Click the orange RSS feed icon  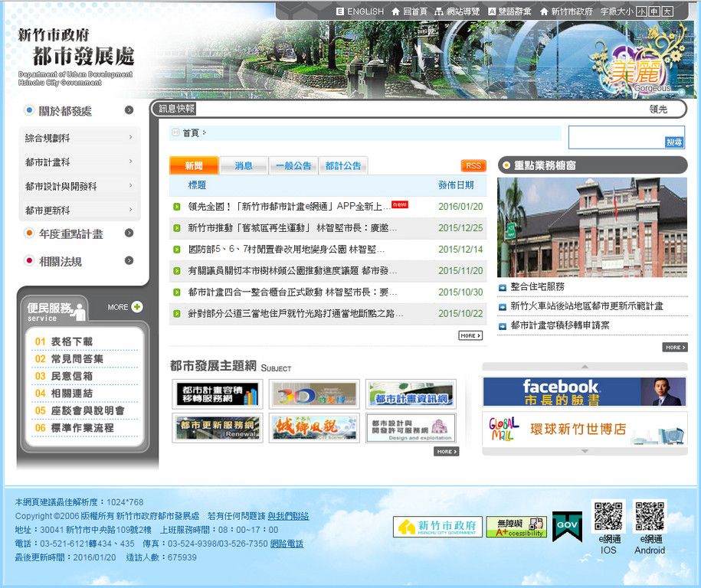point(473,165)
